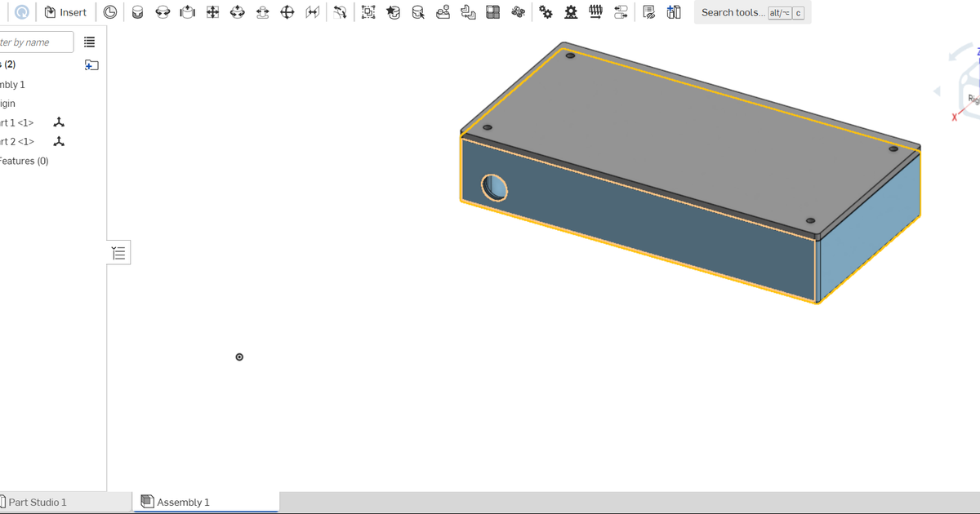980x514 pixels.
Task: Select the Mate tool in the toolbar
Action: [110, 11]
